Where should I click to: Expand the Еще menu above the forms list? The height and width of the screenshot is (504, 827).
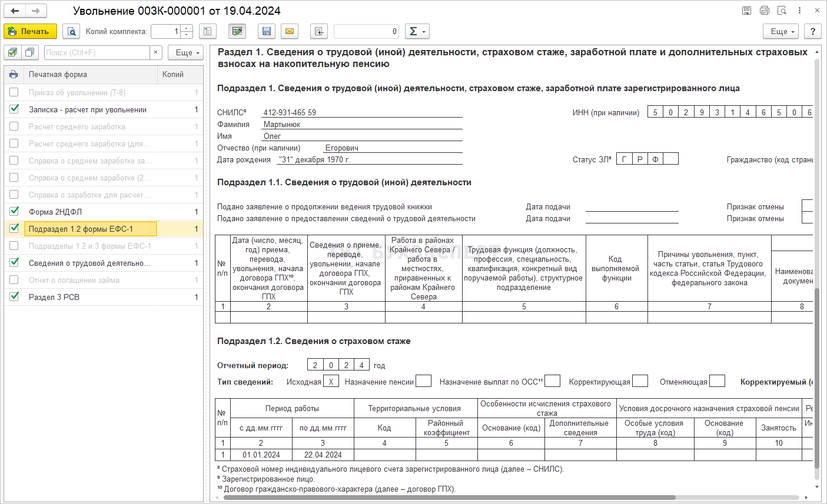[185, 52]
